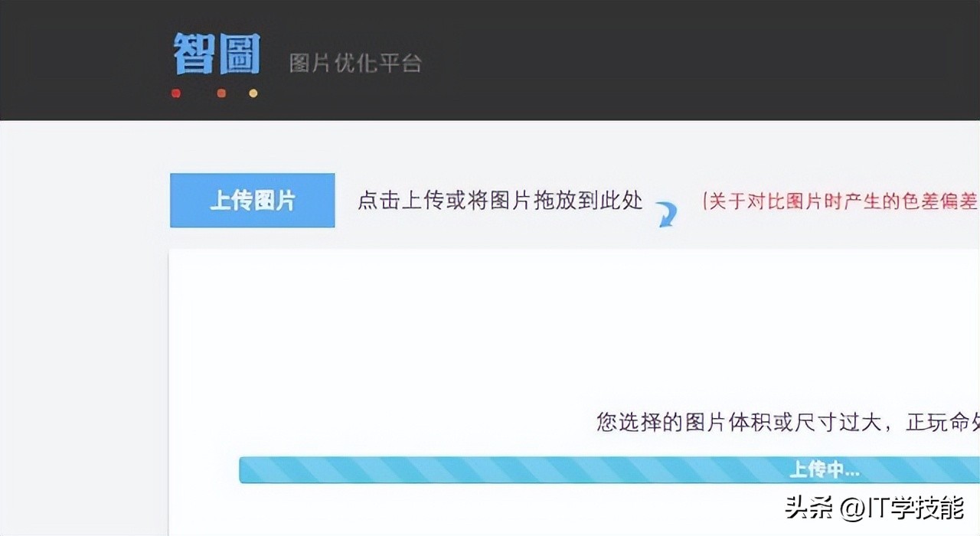The height and width of the screenshot is (536, 980).
Task: Click the 上传中... label on the progress bar
Action: click(x=824, y=469)
